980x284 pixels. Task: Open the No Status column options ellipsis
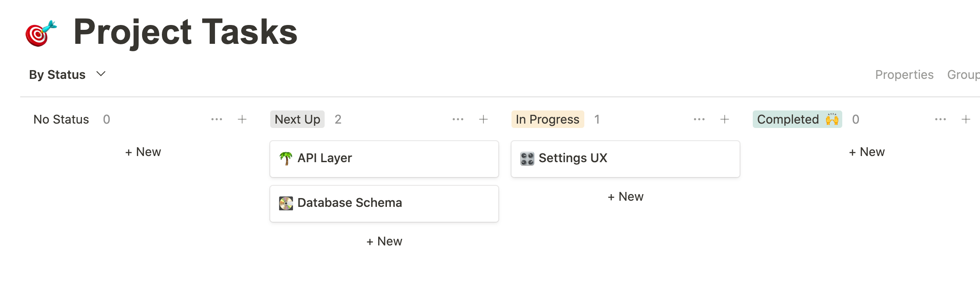point(217,119)
